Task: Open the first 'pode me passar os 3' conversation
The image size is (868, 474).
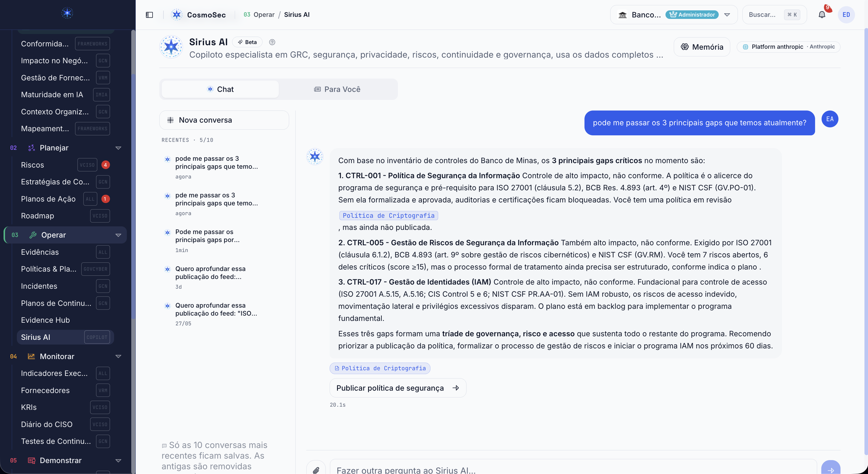Action: (224, 167)
